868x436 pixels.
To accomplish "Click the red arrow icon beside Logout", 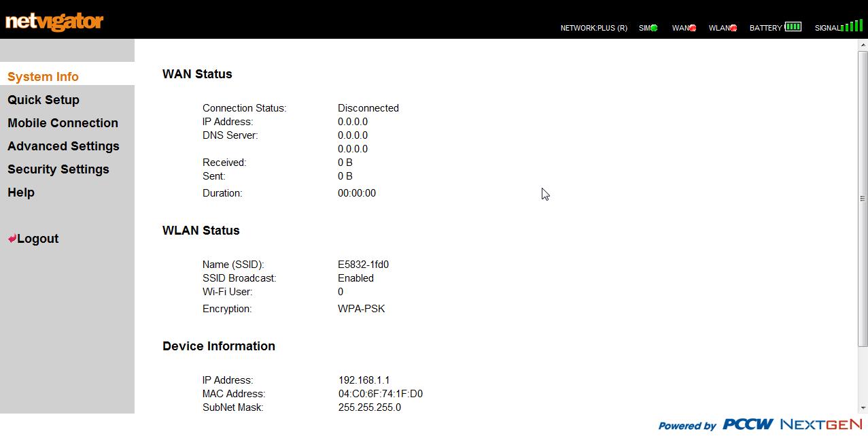I will [12, 239].
